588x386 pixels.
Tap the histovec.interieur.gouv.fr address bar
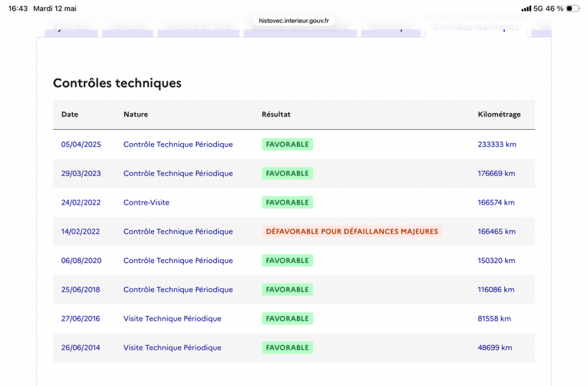[x=293, y=21]
